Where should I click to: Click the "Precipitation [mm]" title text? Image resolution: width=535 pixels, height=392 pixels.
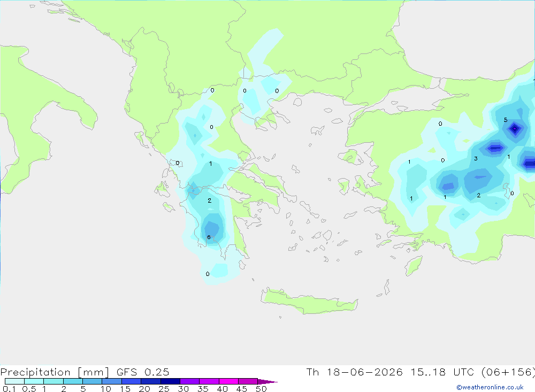click(x=55, y=372)
